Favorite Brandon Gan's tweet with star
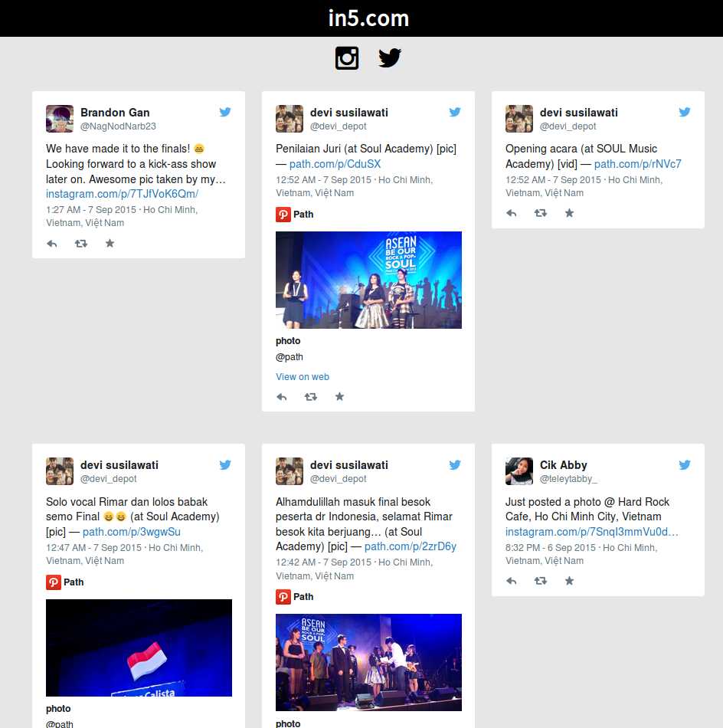 point(110,243)
